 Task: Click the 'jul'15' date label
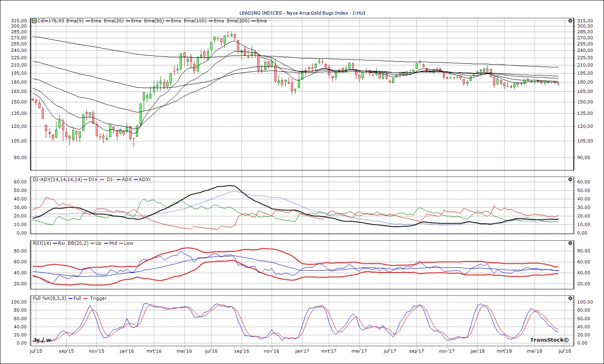click(x=36, y=351)
